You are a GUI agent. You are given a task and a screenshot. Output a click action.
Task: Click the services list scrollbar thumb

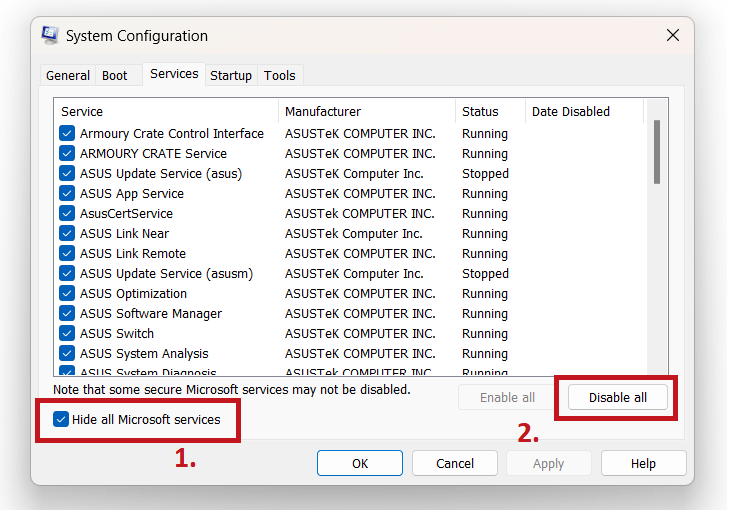click(x=659, y=153)
